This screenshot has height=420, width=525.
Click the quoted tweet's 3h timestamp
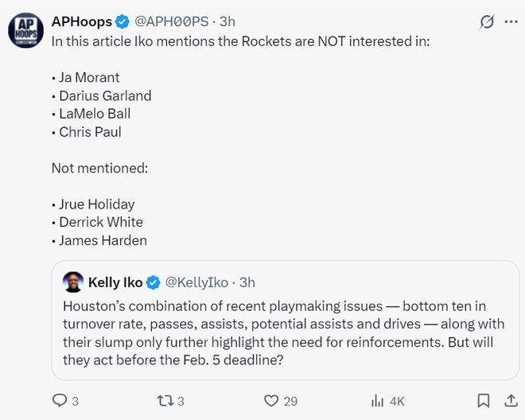pyautogui.click(x=247, y=282)
